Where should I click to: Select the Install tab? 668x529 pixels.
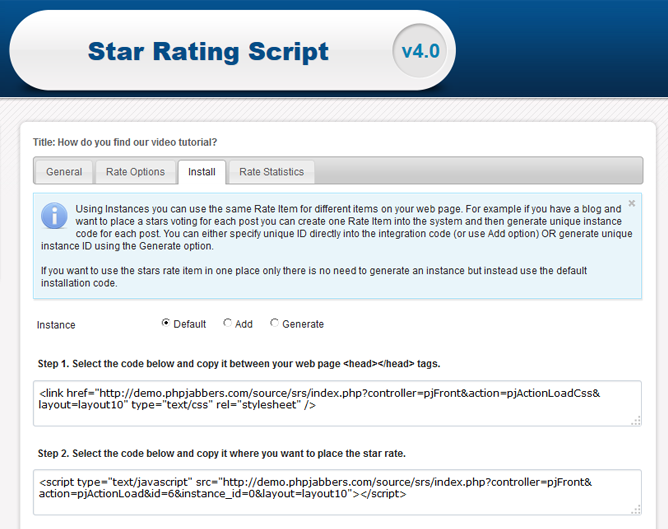click(202, 172)
